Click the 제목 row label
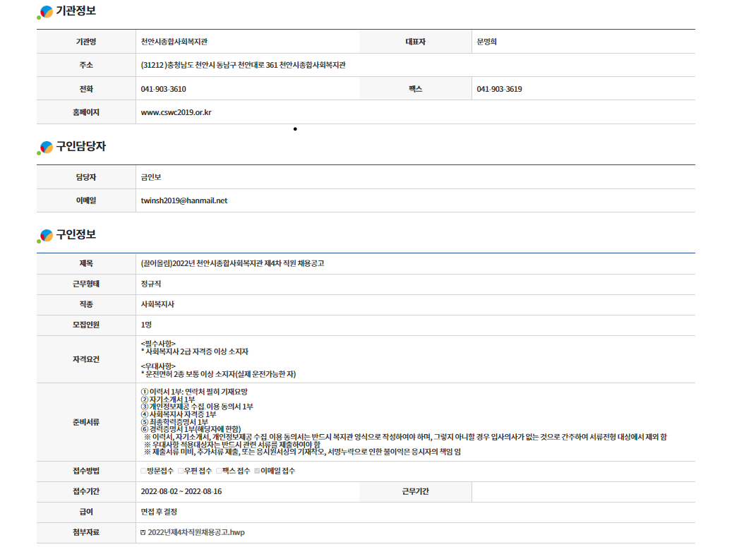756x547 pixels. tap(86, 264)
